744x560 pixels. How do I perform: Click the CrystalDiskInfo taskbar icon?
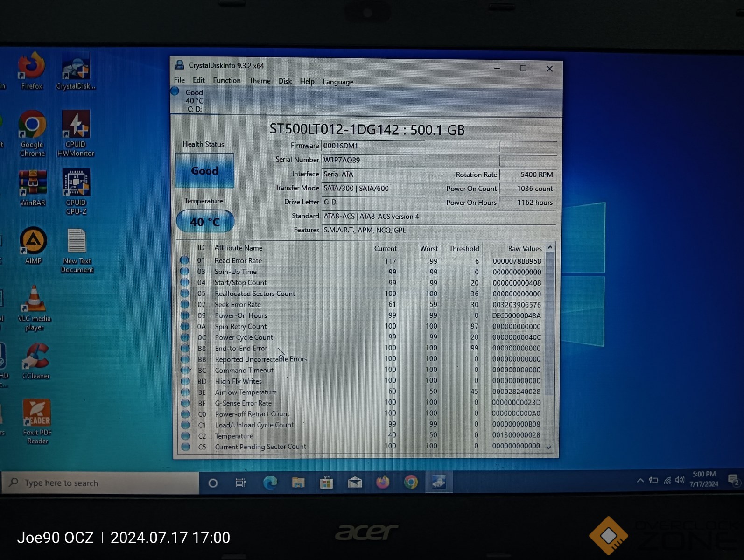pyautogui.click(x=439, y=482)
